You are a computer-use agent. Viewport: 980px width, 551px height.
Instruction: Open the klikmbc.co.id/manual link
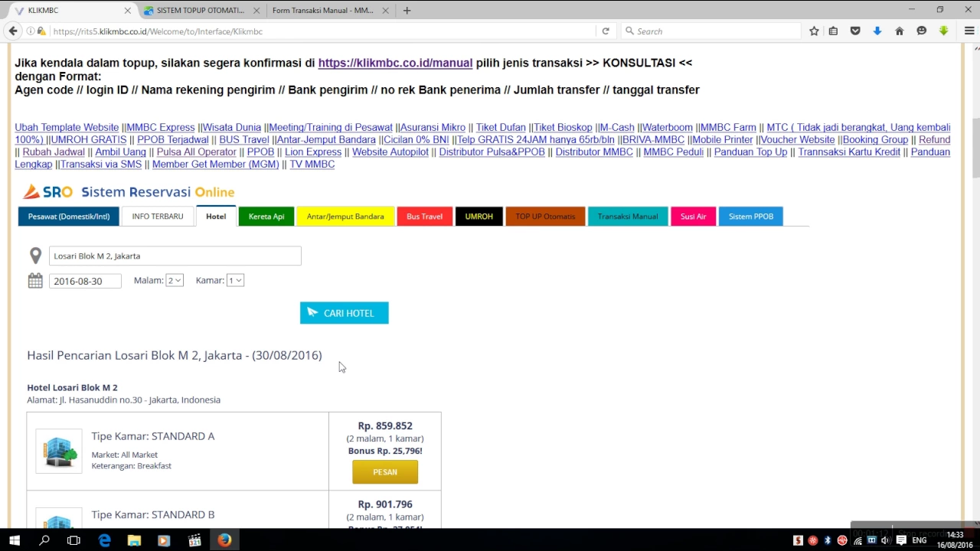click(x=395, y=63)
